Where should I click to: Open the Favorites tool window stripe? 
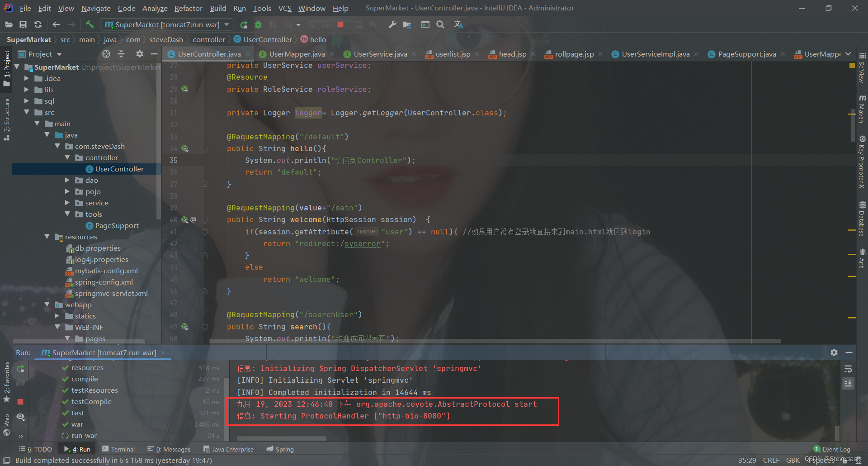coord(7,382)
